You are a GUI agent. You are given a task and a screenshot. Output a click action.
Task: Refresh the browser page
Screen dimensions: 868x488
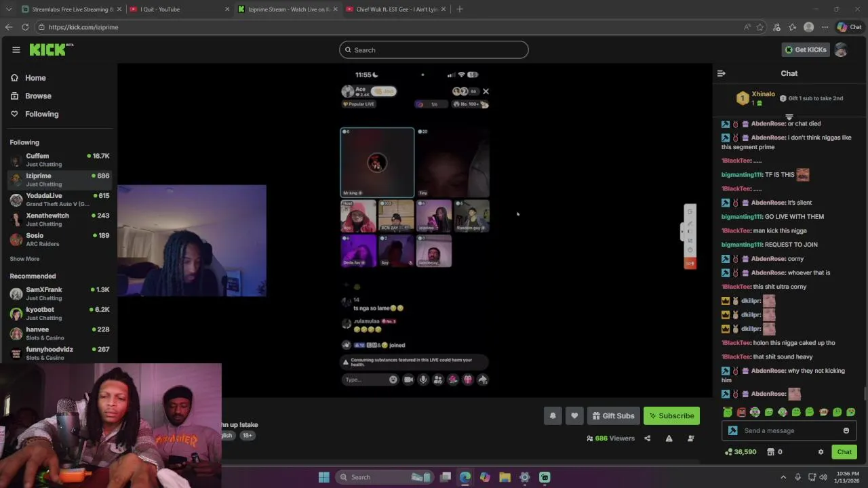[25, 27]
